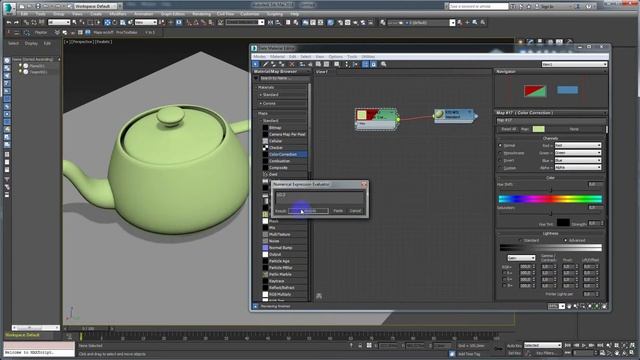
Task: Switch to the View1 tab
Action: point(322,72)
